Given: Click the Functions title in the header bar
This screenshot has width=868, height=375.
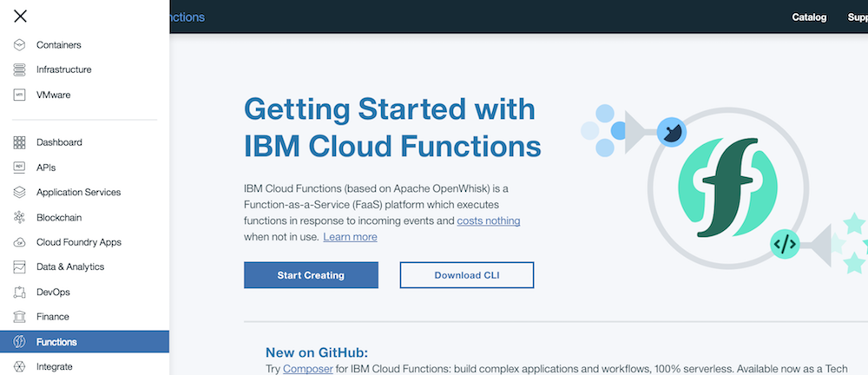Looking at the screenshot, I should click(187, 17).
